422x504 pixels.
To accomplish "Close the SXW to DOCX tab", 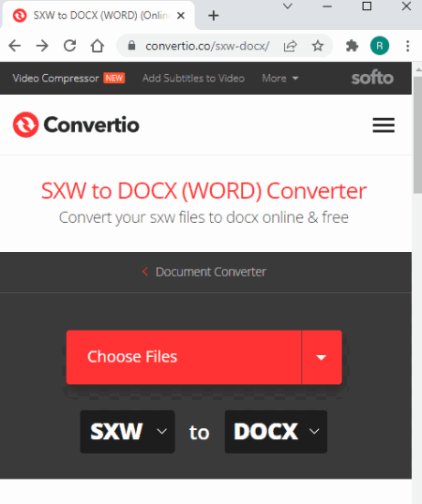I will (181, 15).
